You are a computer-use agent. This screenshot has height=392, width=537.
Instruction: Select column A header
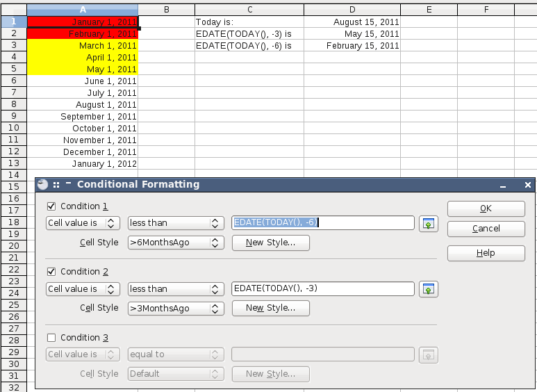point(83,9)
